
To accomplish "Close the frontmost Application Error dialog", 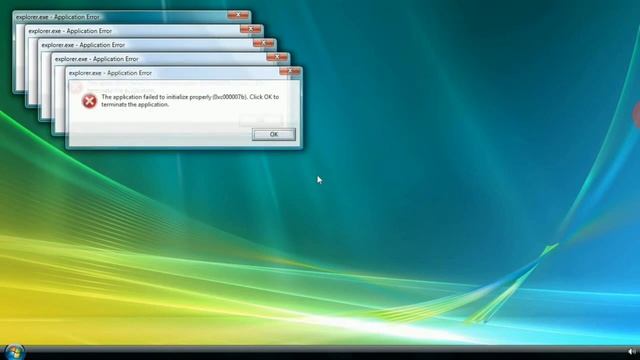I will (290, 71).
